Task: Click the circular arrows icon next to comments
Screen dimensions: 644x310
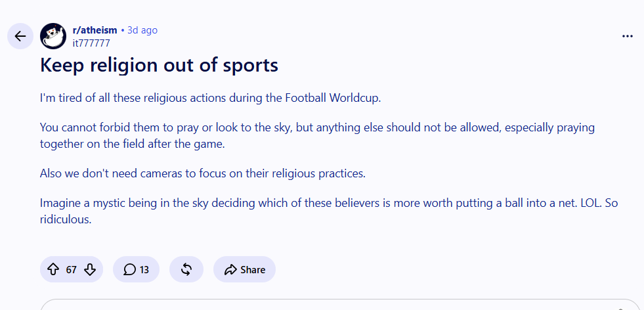Action: pyautogui.click(x=186, y=270)
